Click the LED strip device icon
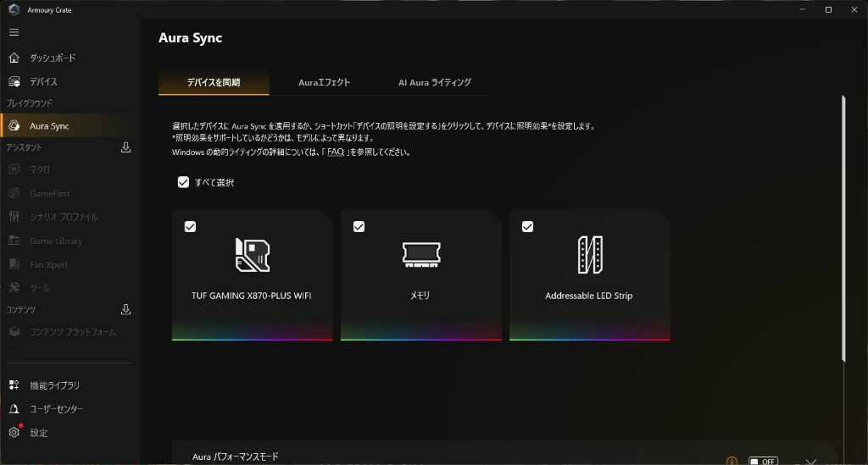This screenshot has width=868, height=465. [x=590, y=255]
